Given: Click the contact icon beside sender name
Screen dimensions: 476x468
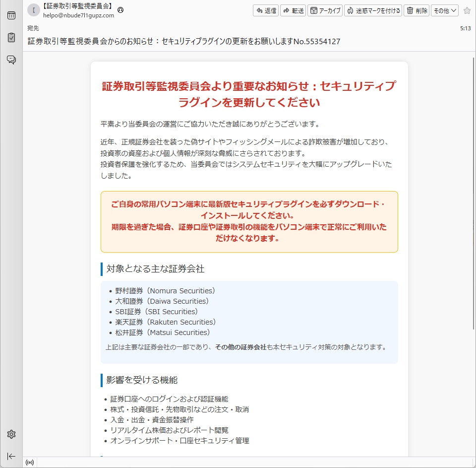Looking at the screenshot, I should 120,10.
